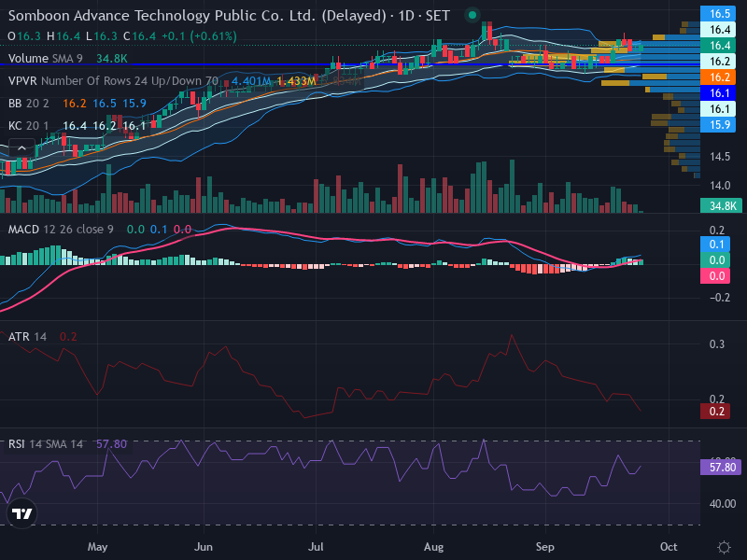Click the Sep label on time axis
747x560 pixels.
click(x=544, y=547)
